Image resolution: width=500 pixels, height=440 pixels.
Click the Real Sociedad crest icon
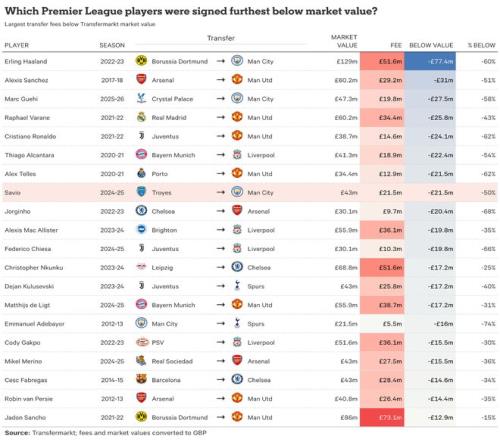[141, 361]
